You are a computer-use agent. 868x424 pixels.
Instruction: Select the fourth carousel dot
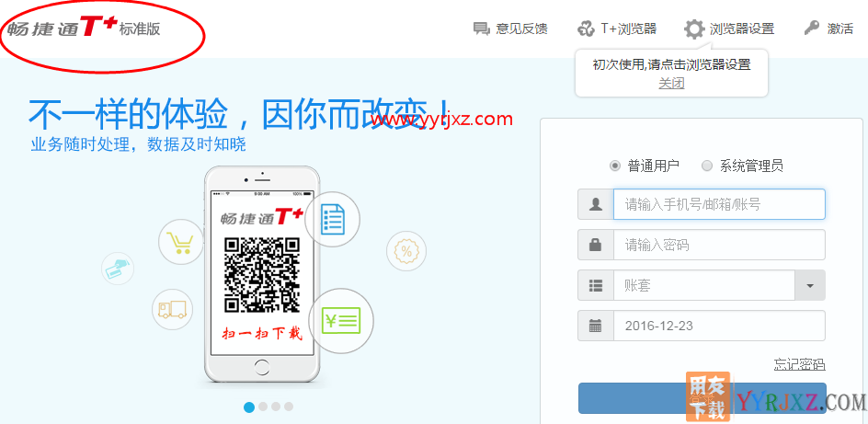click(289, 407)
